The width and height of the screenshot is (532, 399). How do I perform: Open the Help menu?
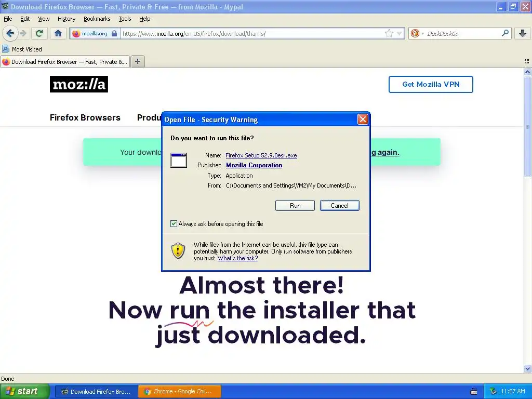pos(145,19)
